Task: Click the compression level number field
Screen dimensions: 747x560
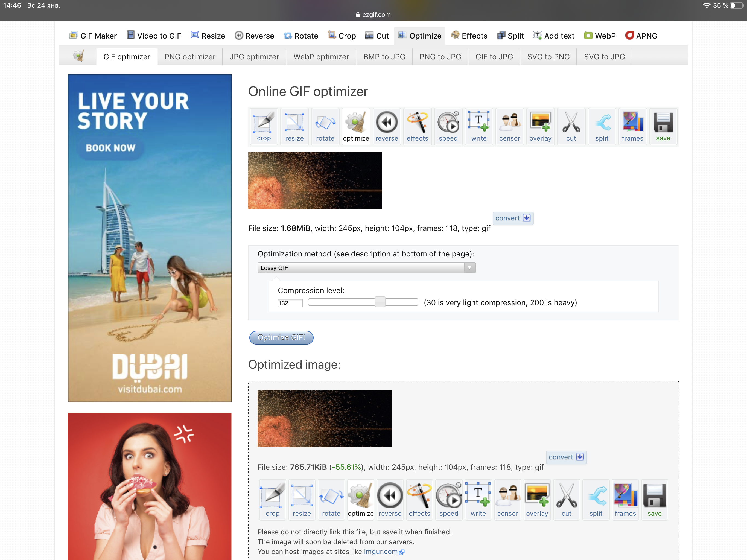Action: [x=289, y=303]
